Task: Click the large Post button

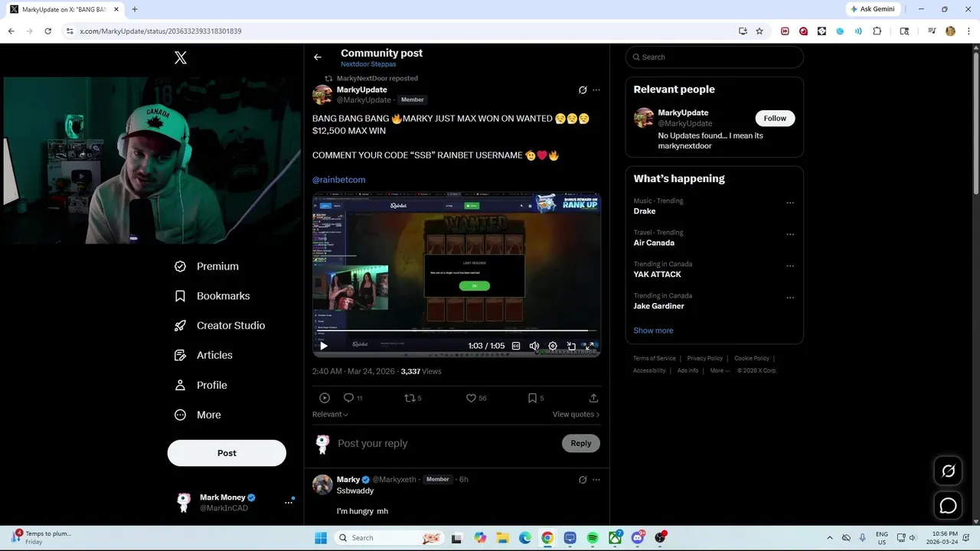Action: 227,453
